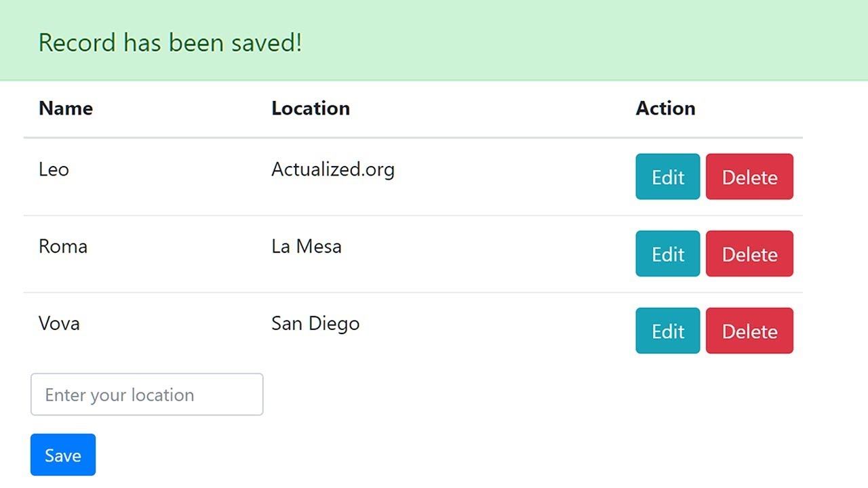Screen dimensions: 868x488
Task: Click the Record has been saved message
Action: click(170, 43)
